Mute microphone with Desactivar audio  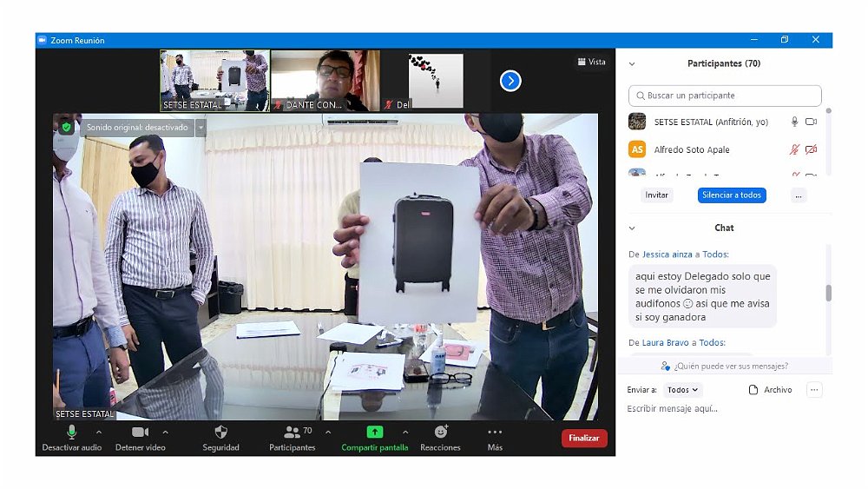click(x=71, y=432)
